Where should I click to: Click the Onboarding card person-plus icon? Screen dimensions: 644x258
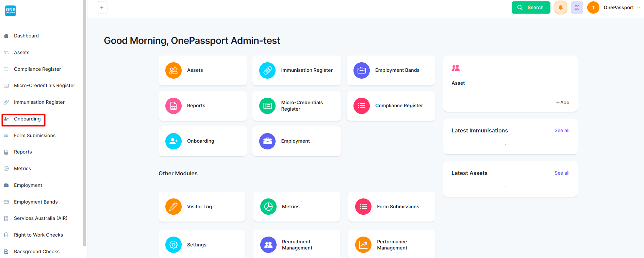coord(174,141)
